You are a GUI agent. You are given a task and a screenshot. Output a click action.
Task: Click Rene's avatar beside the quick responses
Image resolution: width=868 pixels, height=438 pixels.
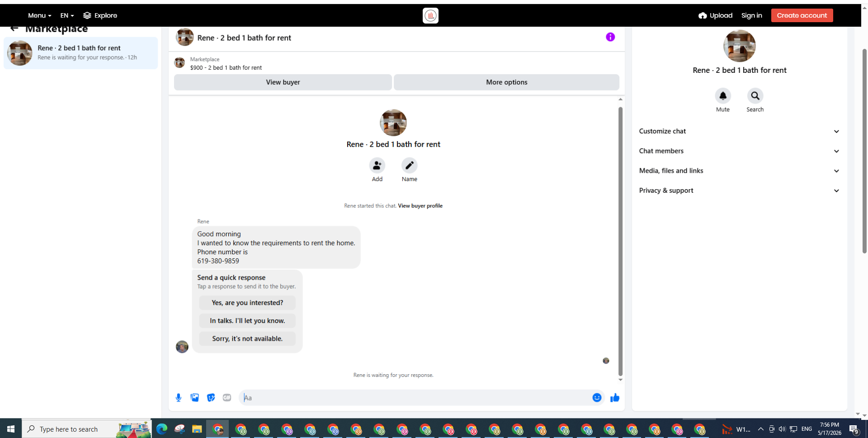click(182, 347)
